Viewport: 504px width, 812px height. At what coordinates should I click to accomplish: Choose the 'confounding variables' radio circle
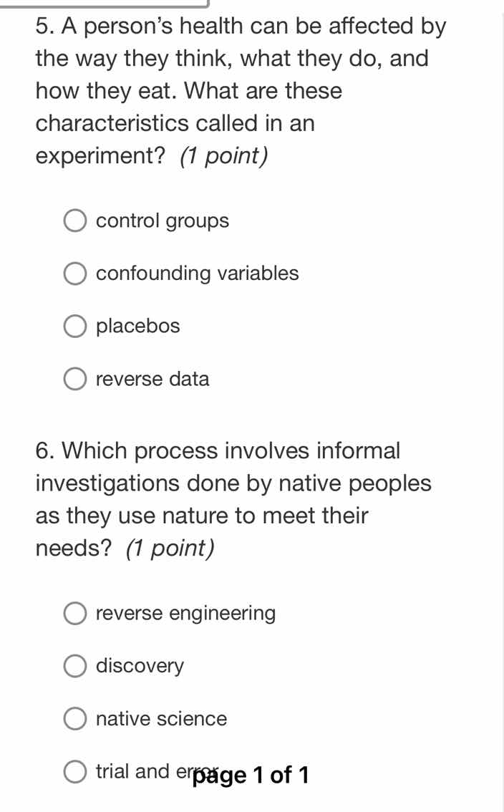coord(75,274)
